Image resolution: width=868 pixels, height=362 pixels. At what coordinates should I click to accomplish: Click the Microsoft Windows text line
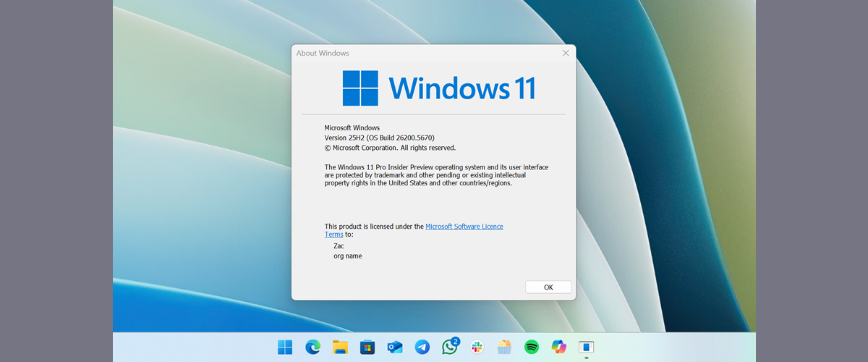352,128
